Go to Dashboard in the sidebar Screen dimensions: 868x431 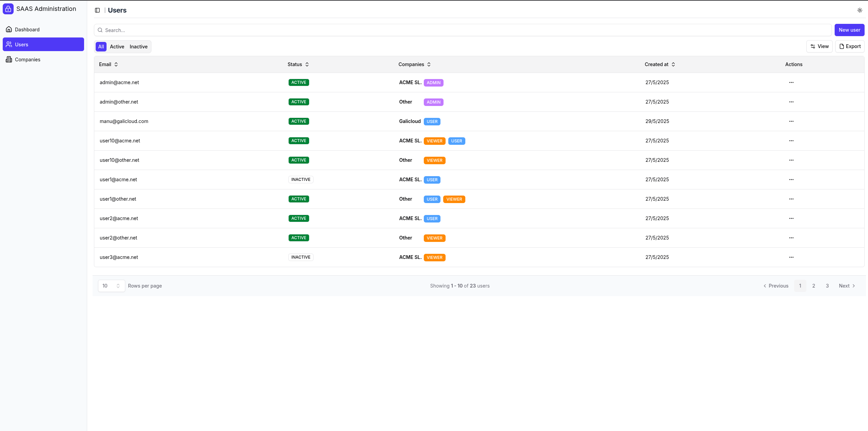[43, 30]
